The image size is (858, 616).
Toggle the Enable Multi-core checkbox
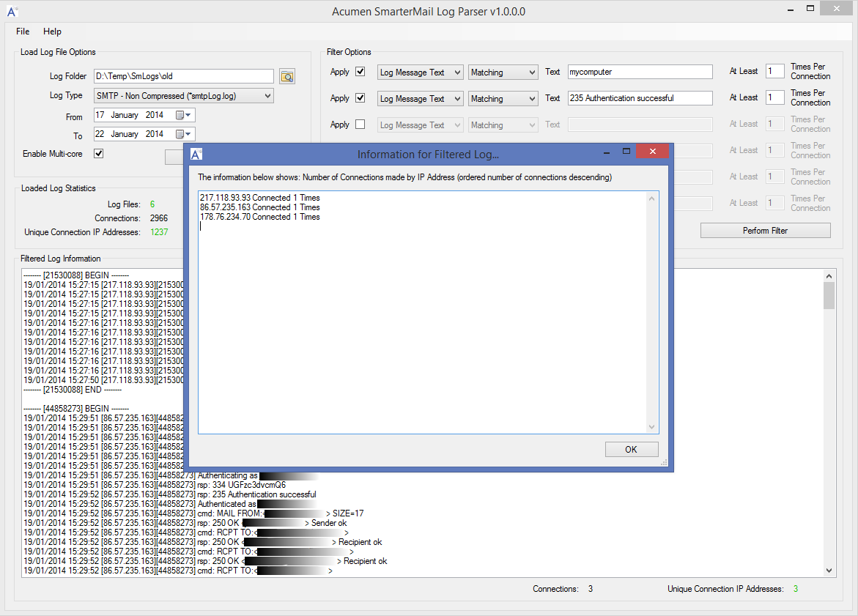click(98, 154)
